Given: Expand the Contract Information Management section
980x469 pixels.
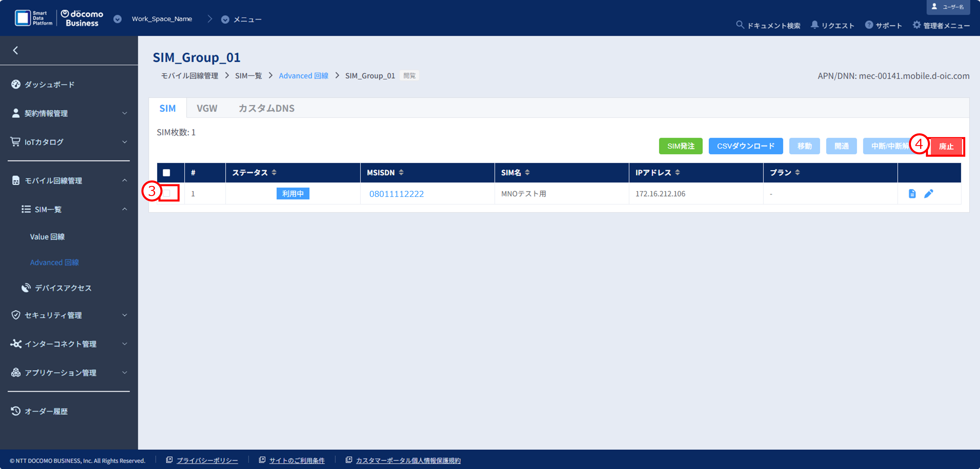Looking at the screenshot, I should [69, 113].
